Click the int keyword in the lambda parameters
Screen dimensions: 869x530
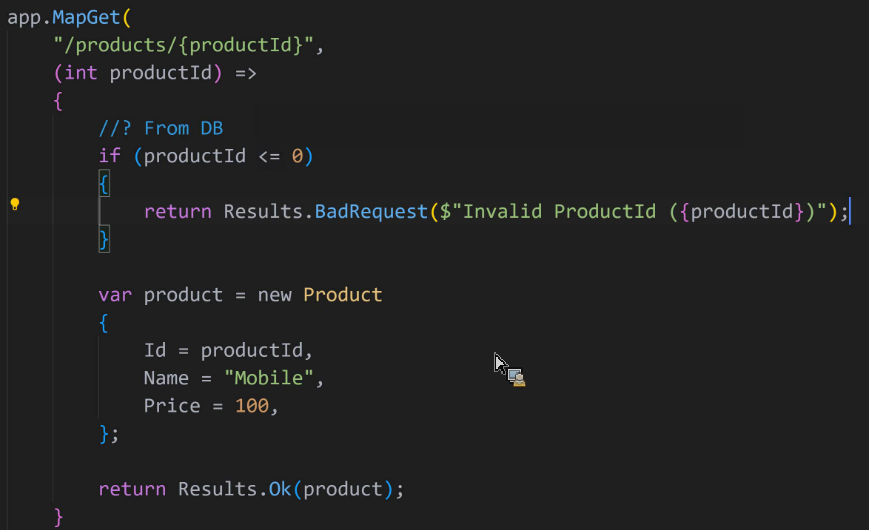point(81,73)
